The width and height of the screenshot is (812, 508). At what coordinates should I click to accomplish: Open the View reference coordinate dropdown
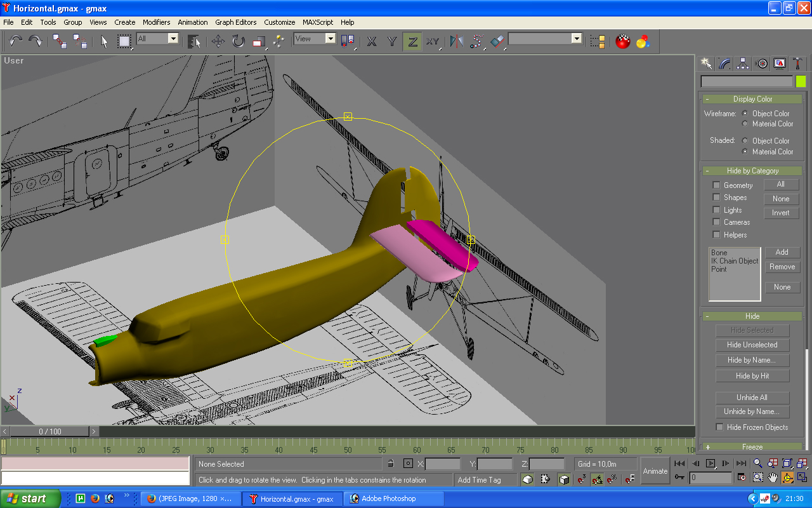[x=315, y=39]
